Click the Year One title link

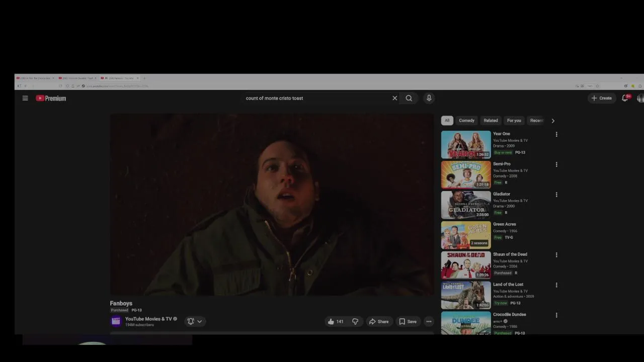click(501, 134)
